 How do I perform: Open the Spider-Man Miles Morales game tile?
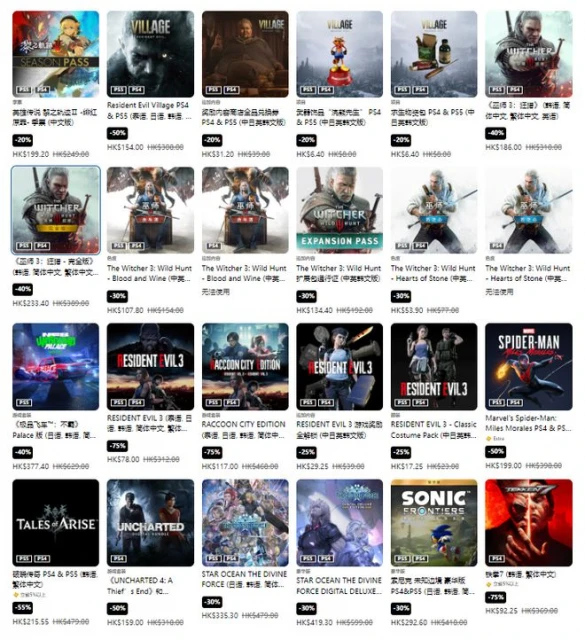tap(529, 367)
